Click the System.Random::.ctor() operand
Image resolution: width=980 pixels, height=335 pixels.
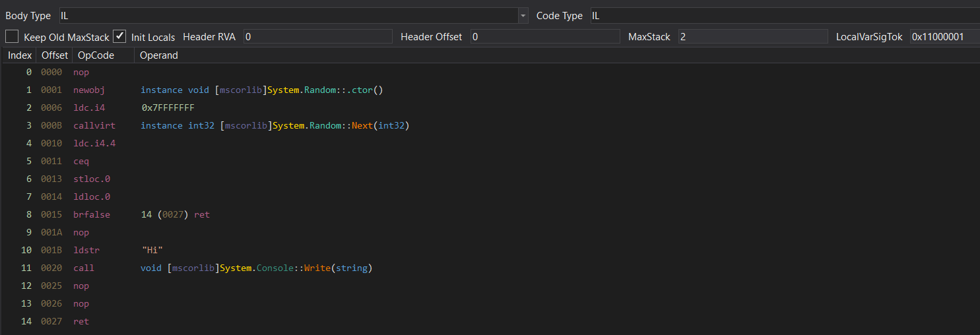click(x=262, y=90)
